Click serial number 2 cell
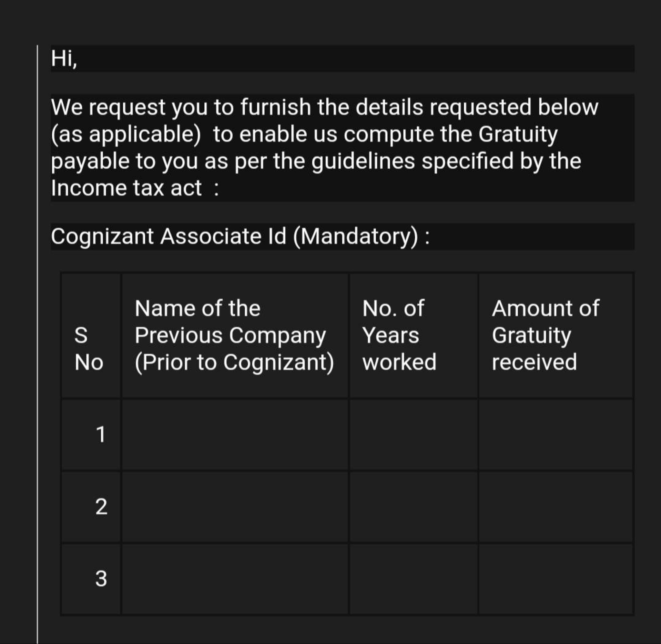The height and width of the screenshot is (644, 661). click(91, 507)
